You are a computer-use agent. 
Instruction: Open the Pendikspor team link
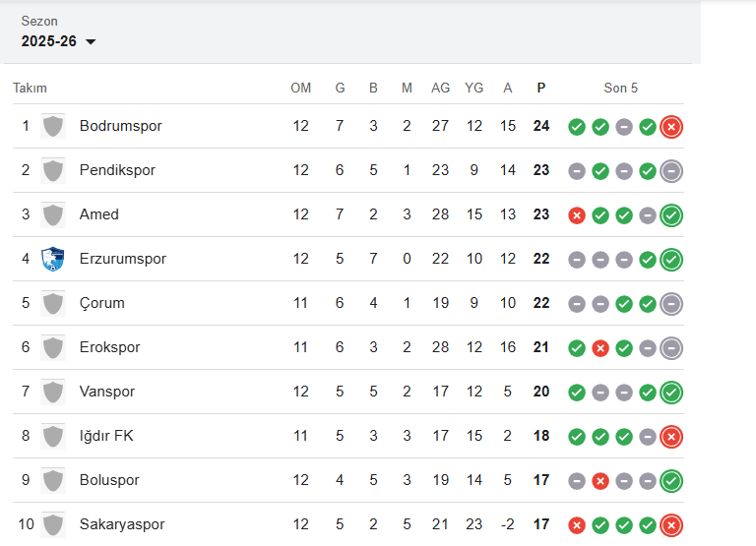117,170
